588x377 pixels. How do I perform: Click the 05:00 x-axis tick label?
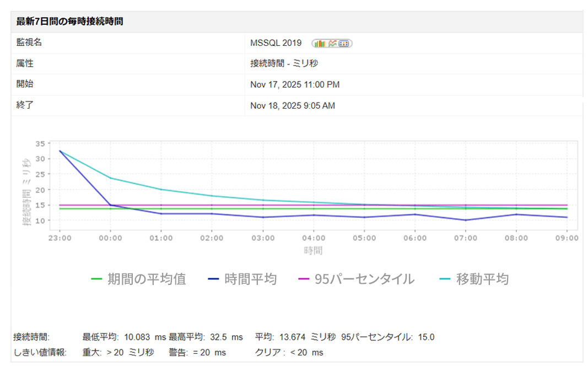point(364,238)
